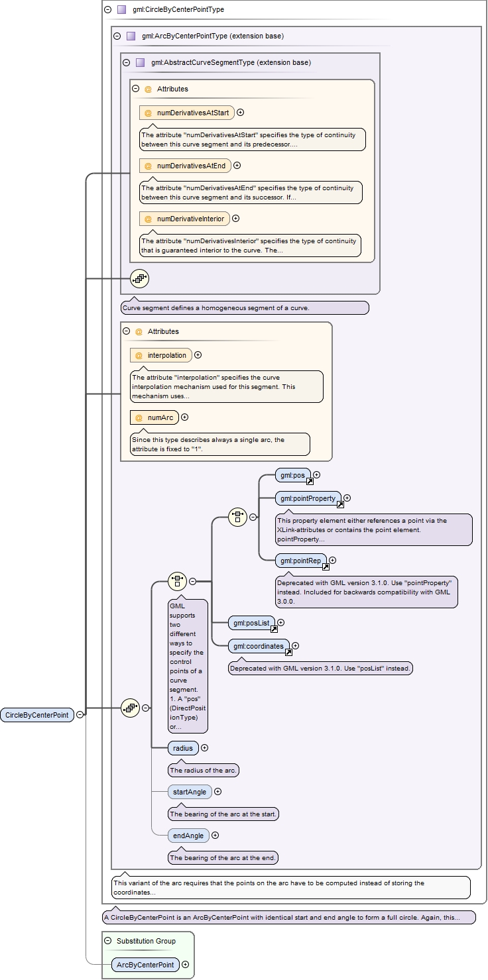Click the sequence icon next to CircleByCenterPoint
The image size is (488, 980).
(130, 708)
